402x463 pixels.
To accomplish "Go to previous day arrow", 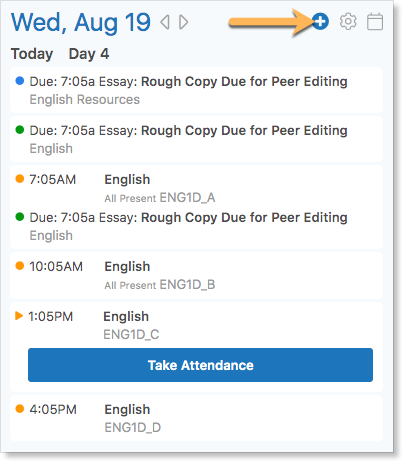I will pyautogui.click(x=165, y=22).
